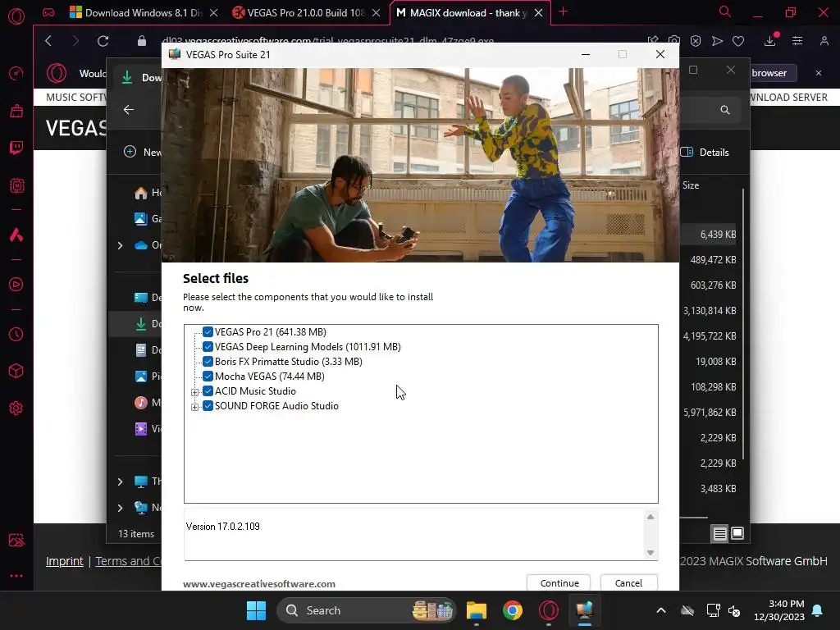Open the www.vegascreativesoftware.com link
This screenshot has height=630, width=840.
(258, 584)
